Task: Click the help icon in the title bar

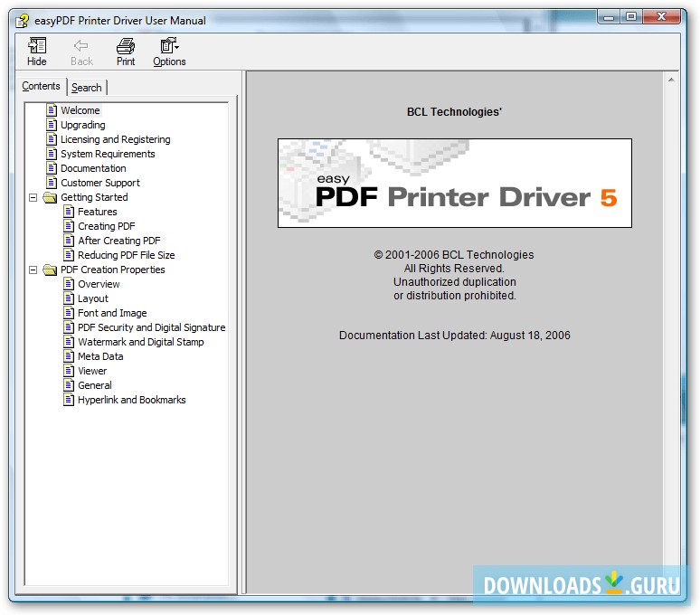Action: point(23,21)
